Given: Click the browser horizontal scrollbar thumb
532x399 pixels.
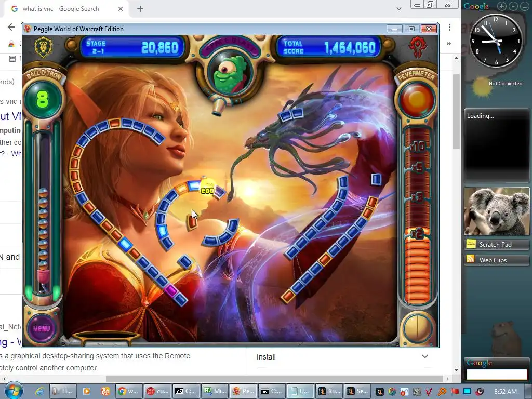Looking at the screenshot, I should [x=274, y=379].
